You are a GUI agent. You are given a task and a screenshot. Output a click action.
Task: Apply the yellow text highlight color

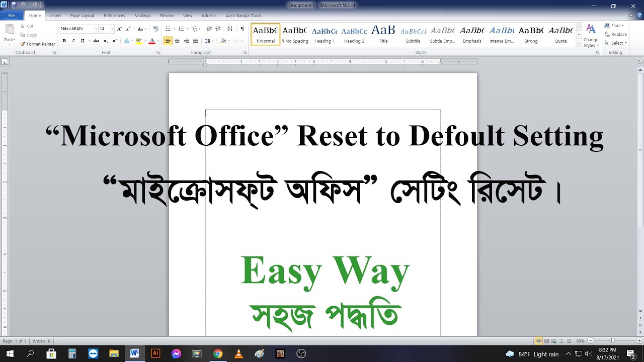[x=138, y=41]
